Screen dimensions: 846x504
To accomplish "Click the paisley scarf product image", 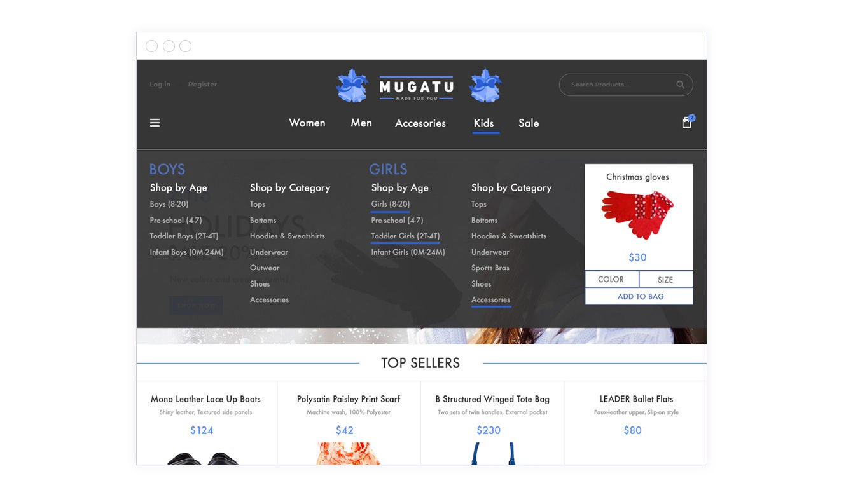I will [x=349, y=453].
